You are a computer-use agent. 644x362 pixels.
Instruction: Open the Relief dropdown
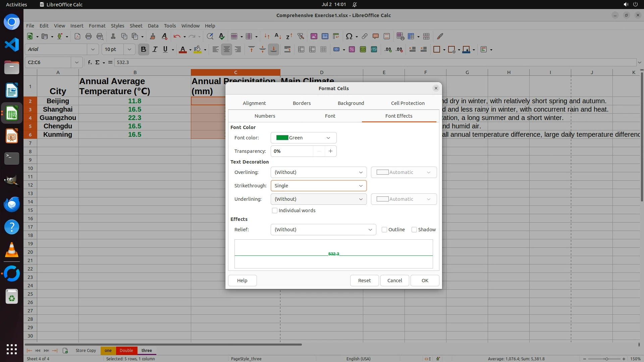[x=323, y=230]
